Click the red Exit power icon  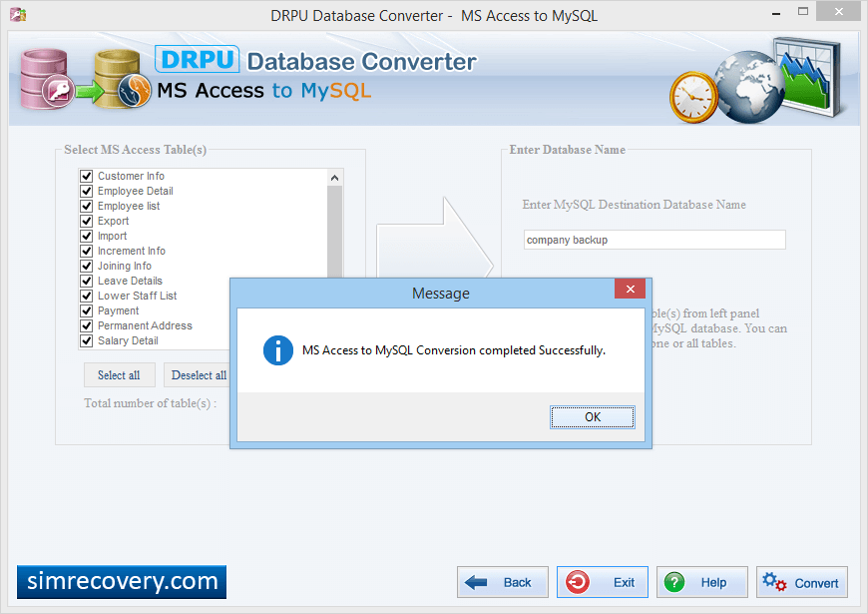(578, 582)
